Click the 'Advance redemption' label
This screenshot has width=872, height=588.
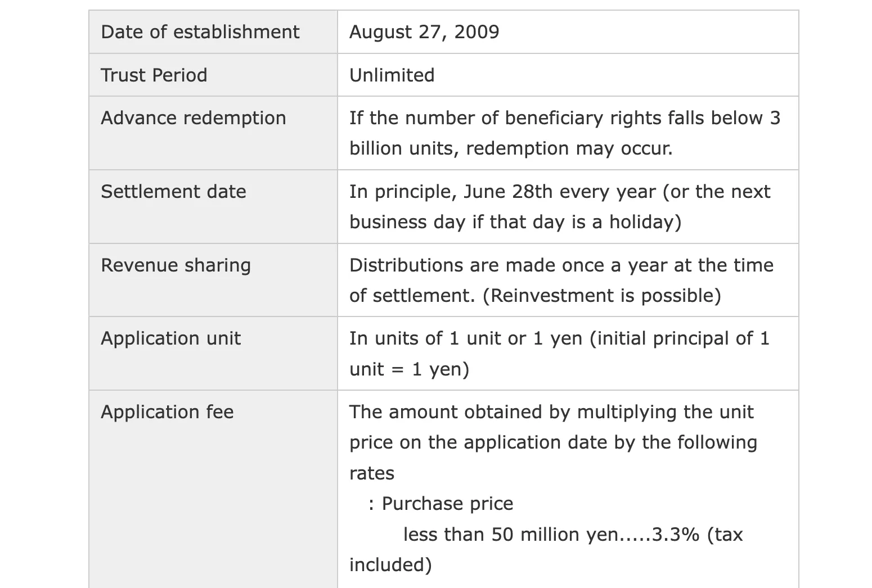point(194,118)
